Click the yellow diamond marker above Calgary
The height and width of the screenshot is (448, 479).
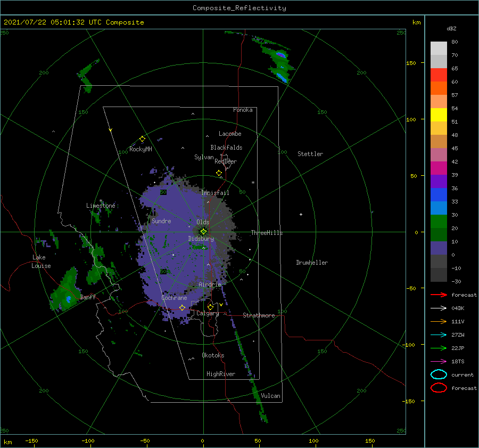pyautogui.click(x=210, y=307)
